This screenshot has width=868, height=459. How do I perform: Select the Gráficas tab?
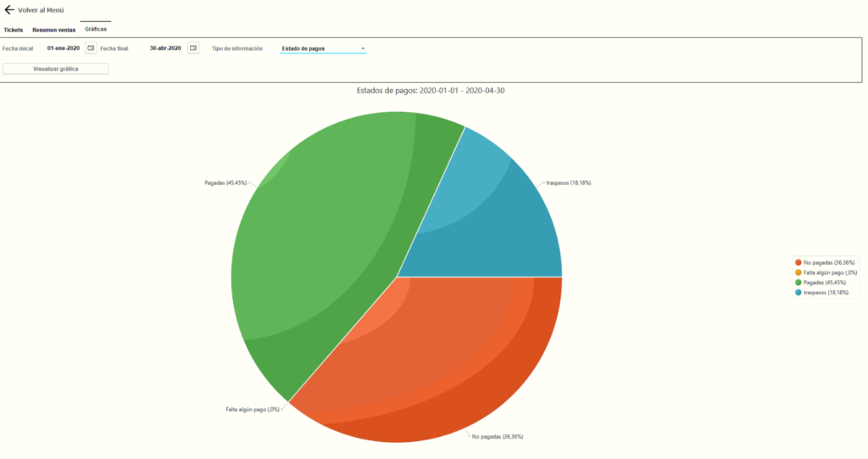click(96, 30)
